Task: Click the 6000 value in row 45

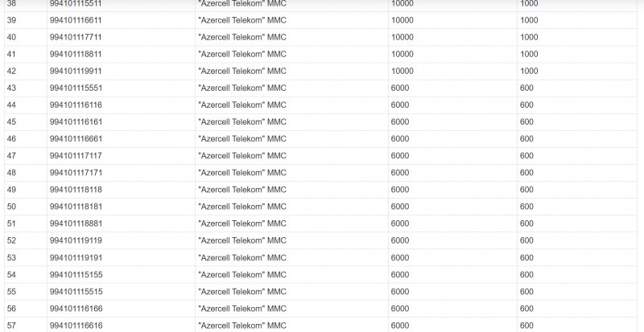Action: (400, 122)
